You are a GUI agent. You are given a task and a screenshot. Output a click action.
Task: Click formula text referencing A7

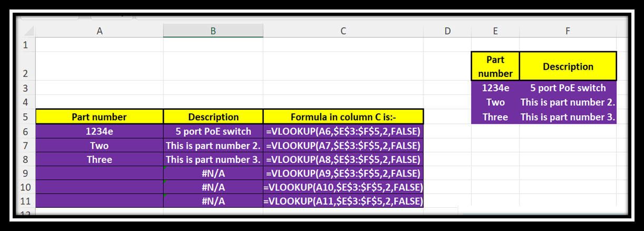click(x=343, y=145)
